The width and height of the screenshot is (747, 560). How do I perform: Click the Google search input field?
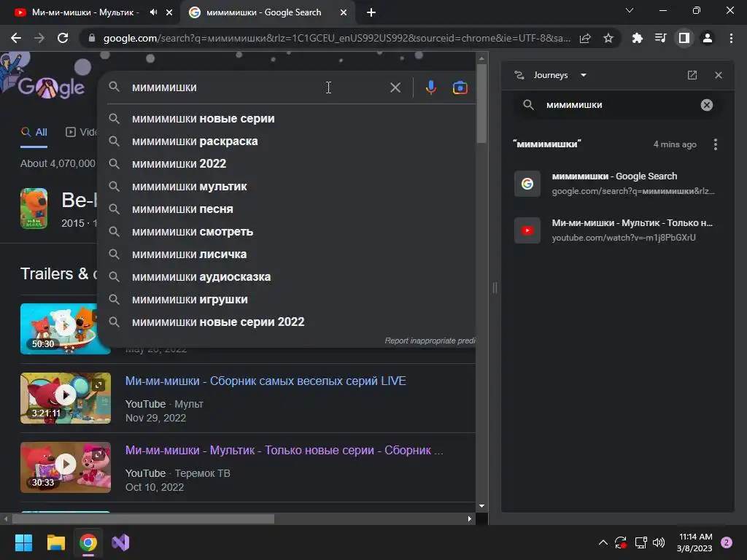258,87
